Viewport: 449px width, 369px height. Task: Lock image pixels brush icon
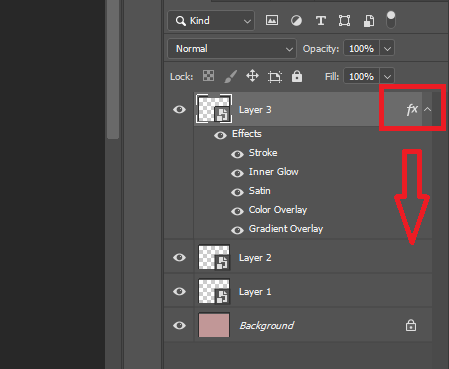(x=231, y=76)
